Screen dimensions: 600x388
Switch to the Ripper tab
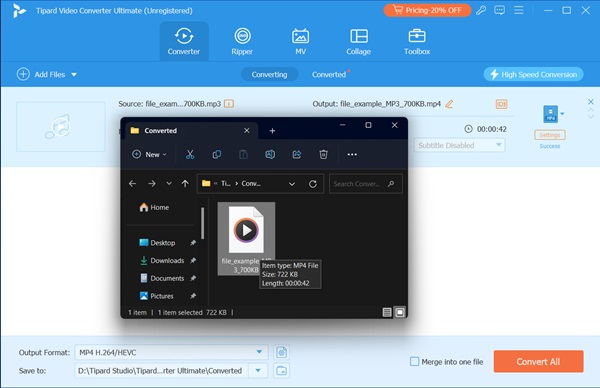(242, 41)
